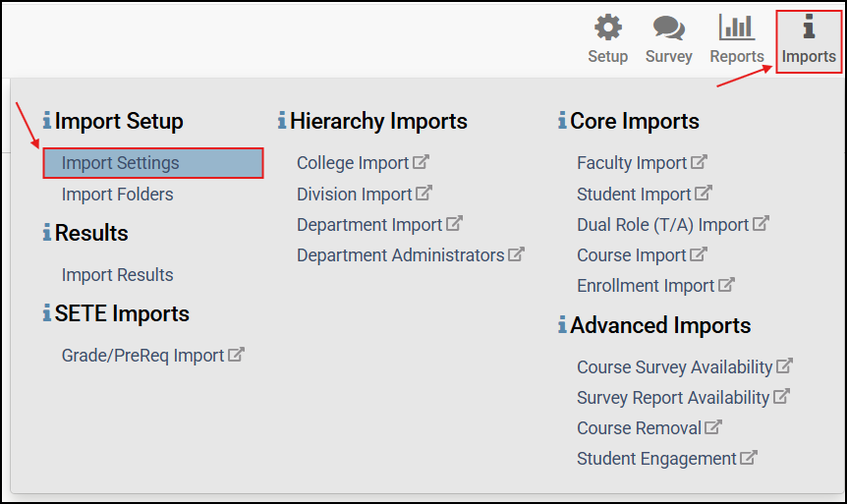The width and height of the screenshot is (847, 504).
Task: Click info icon beside Advanced Imports
Action: (x=562, y=325)
